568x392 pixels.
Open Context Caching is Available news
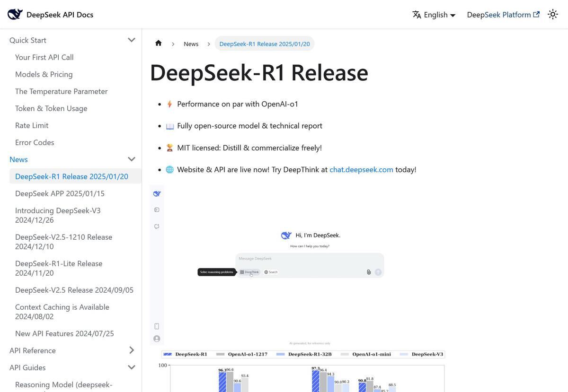click(62, 312)
